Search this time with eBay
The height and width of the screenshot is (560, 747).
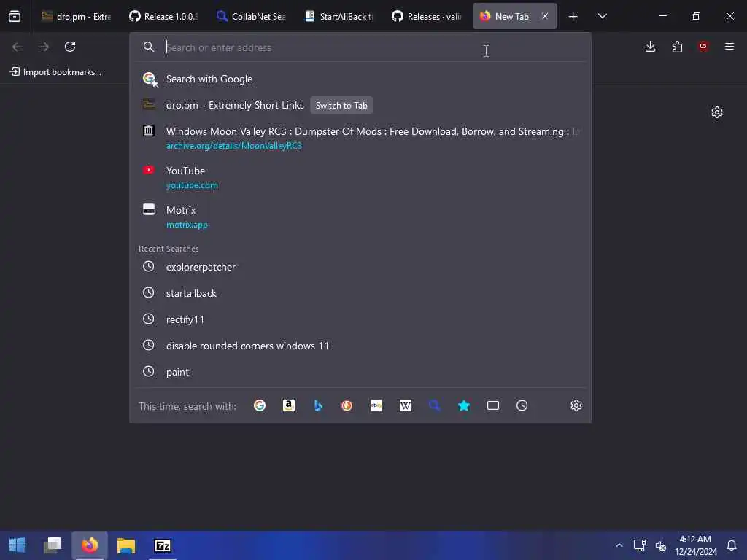(x=376, y=405)
